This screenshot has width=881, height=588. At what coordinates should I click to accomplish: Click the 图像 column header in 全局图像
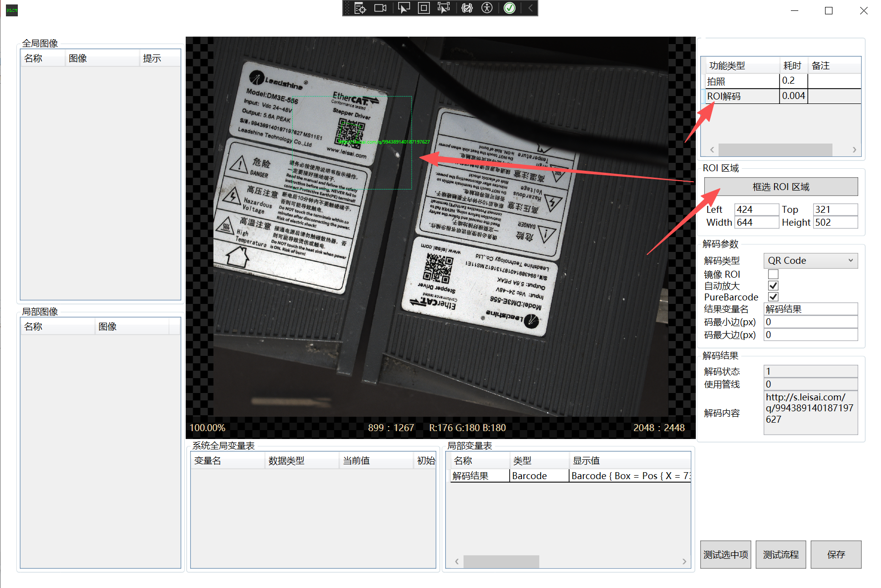point(102,58)
